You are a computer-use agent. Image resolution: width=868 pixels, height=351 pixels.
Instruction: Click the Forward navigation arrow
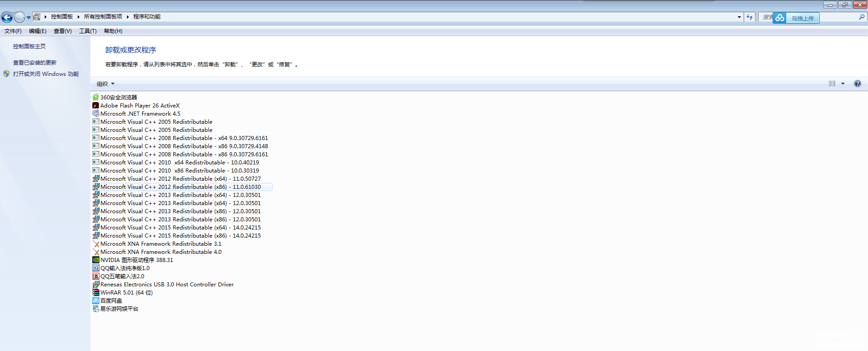19,17
